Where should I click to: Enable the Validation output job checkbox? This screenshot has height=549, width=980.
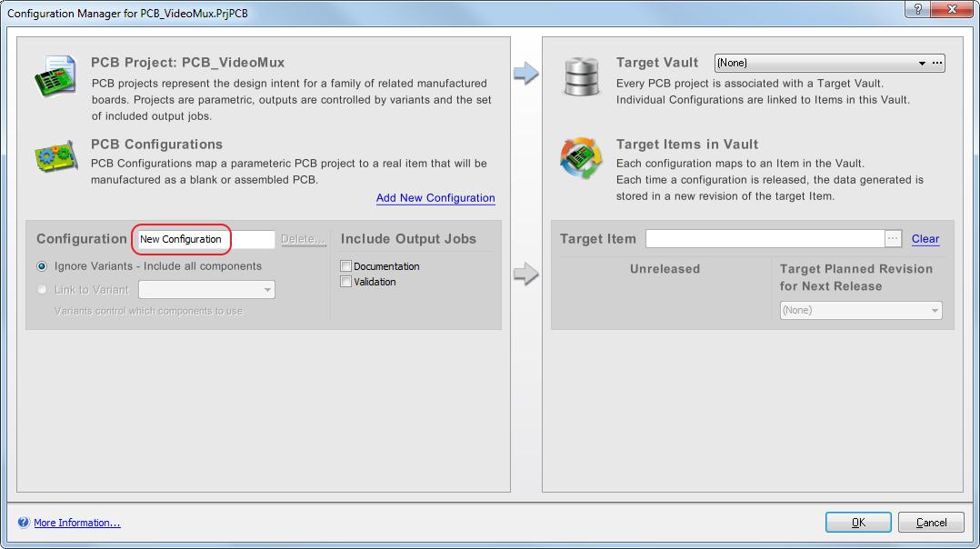(346, 282)
